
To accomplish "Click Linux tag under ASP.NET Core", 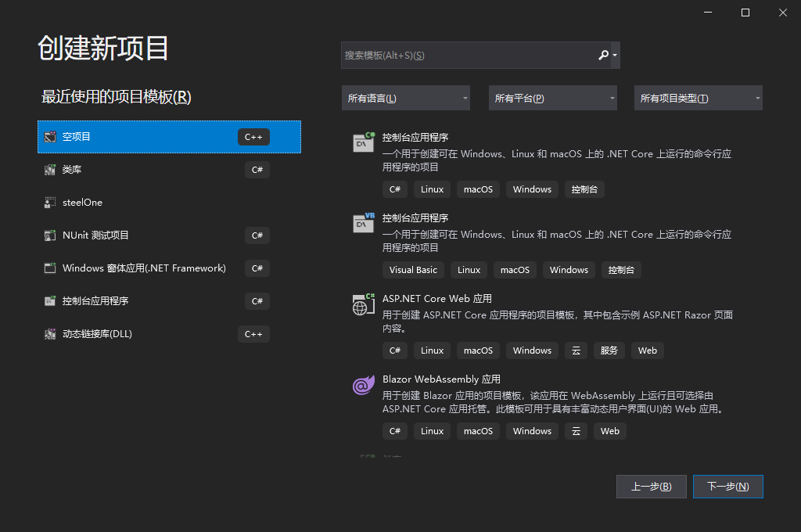I will tap(432, 350).
